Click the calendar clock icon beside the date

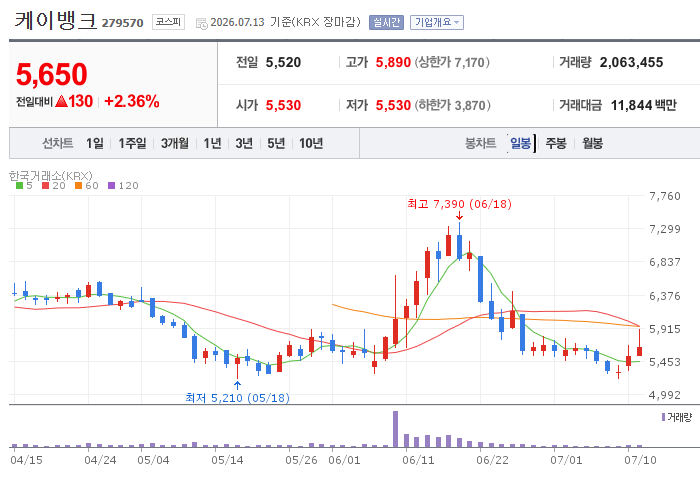coord(202,24)
